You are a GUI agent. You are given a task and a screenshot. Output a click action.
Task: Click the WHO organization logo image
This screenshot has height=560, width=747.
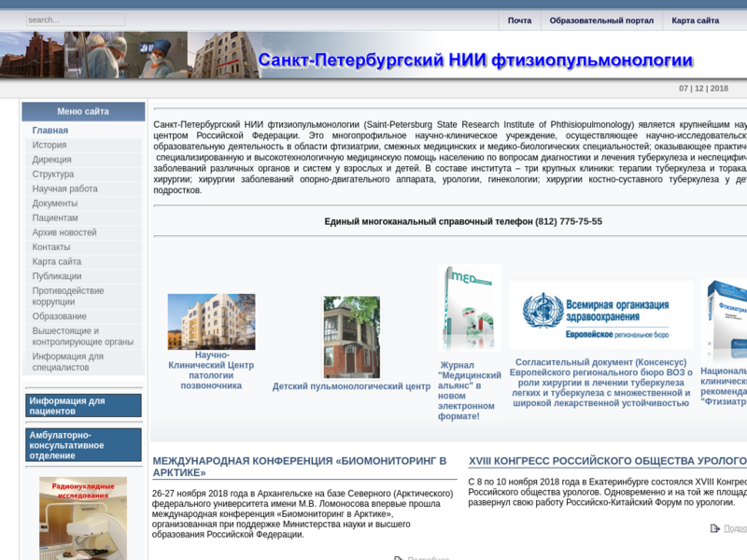click(x=601, y=315)
